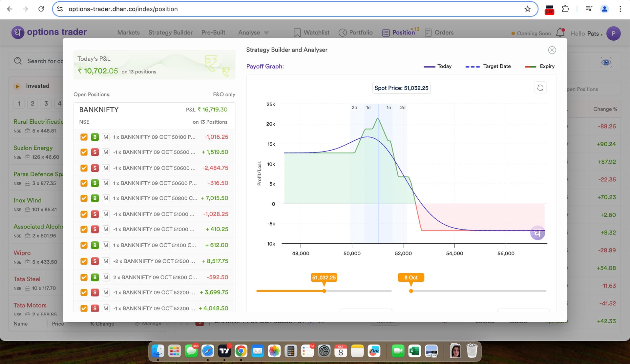Open the profile avatar P
The image size is (630, 364).
coord(613,33)
